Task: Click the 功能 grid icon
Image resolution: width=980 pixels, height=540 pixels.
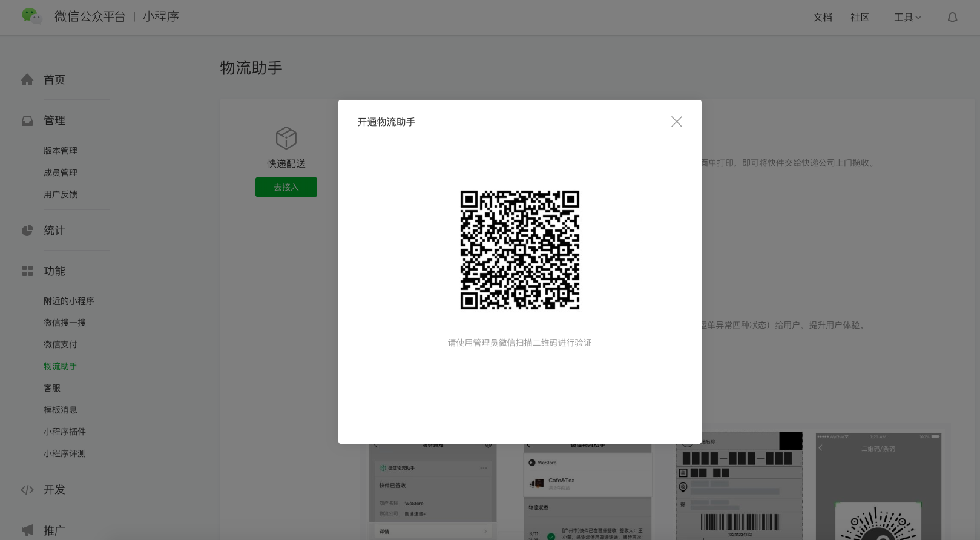Action: point(27,271)
